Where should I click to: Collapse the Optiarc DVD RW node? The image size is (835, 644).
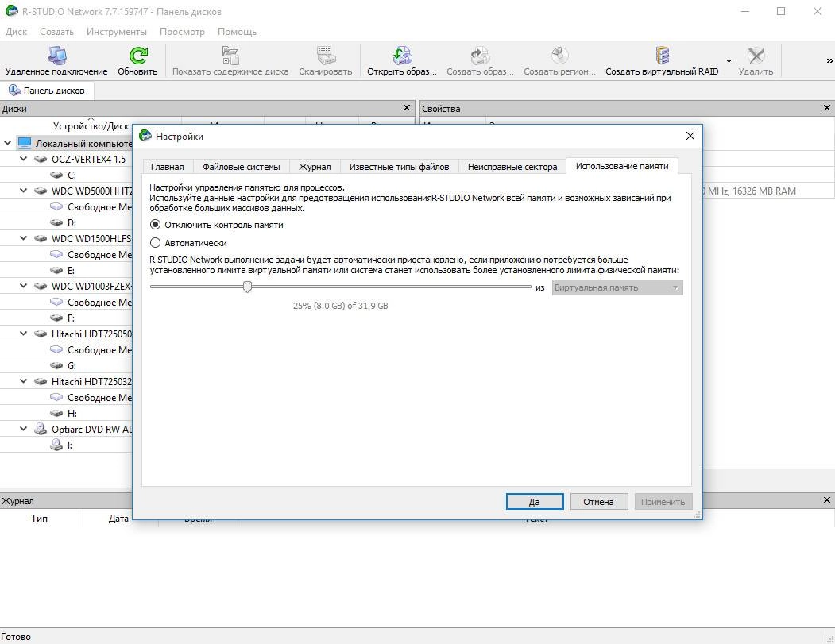coord(23,429)
